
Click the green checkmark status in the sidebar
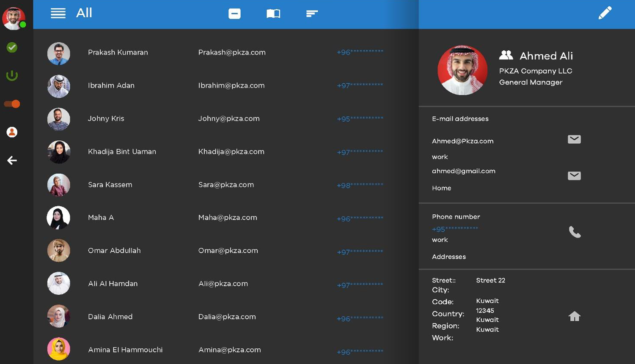(12, 47)
